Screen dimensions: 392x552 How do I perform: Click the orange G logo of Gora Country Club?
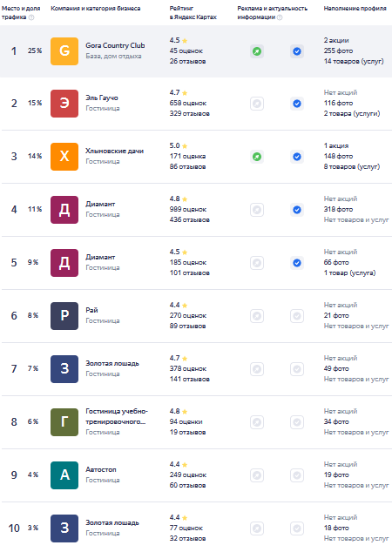(64, 51)
